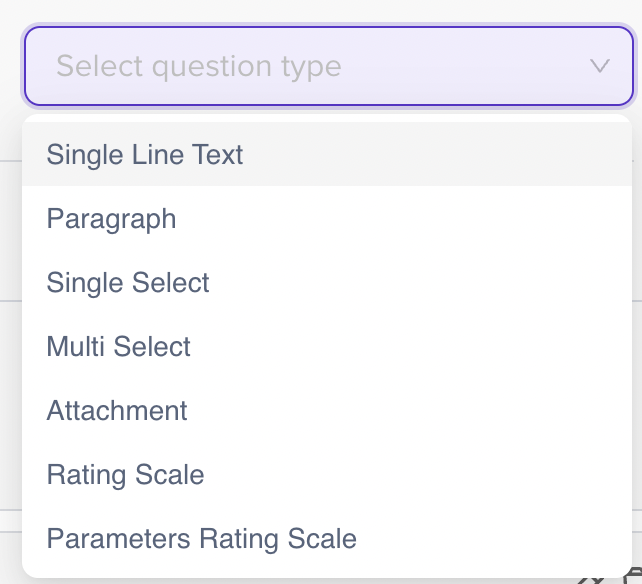Collapse the Select question type dropdown

pyautogui.click(x=600, y=67)
